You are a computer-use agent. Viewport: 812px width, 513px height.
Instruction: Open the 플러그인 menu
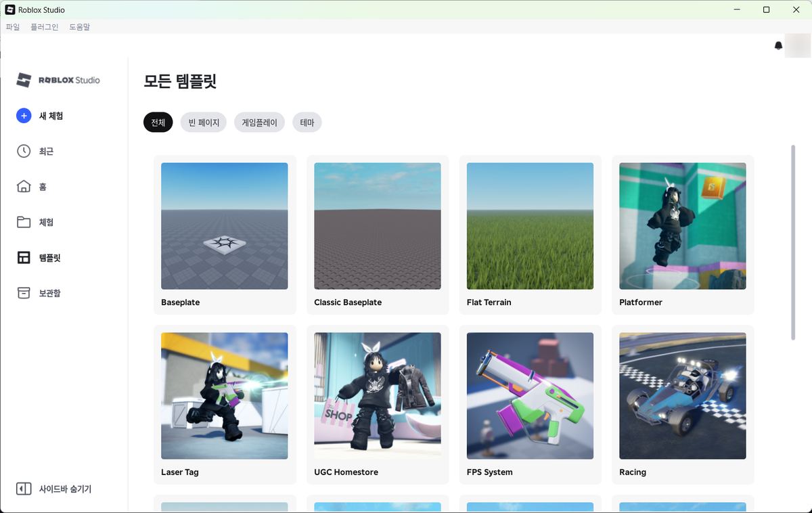45,27
